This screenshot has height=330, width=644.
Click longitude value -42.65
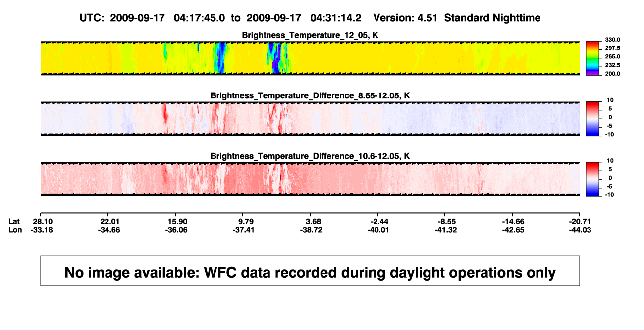(x=513, y=230)
